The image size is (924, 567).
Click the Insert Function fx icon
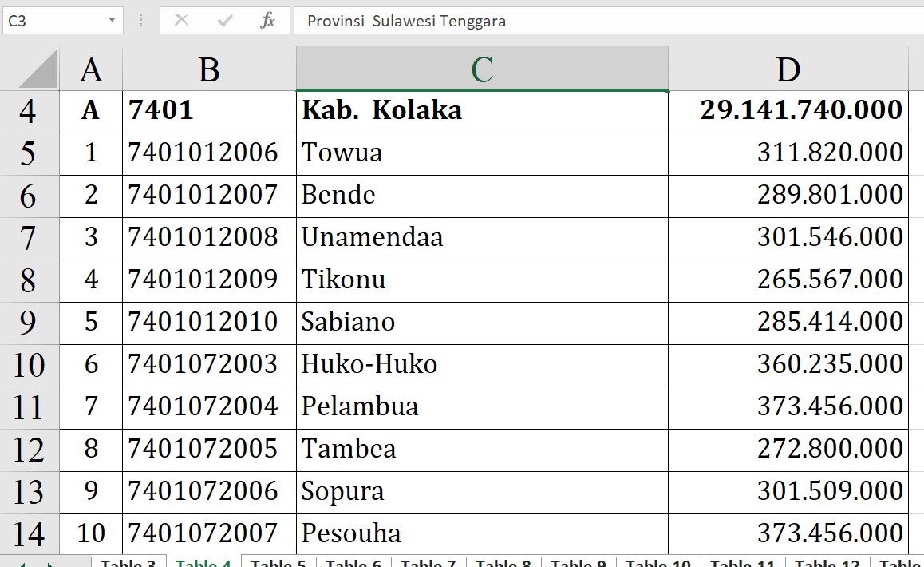[x=267, y=21]
